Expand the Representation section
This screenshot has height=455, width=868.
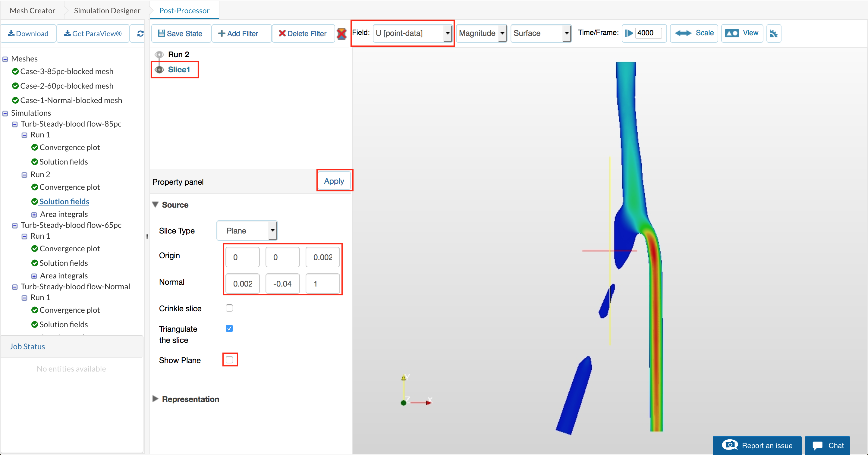[x=155, y=399]
